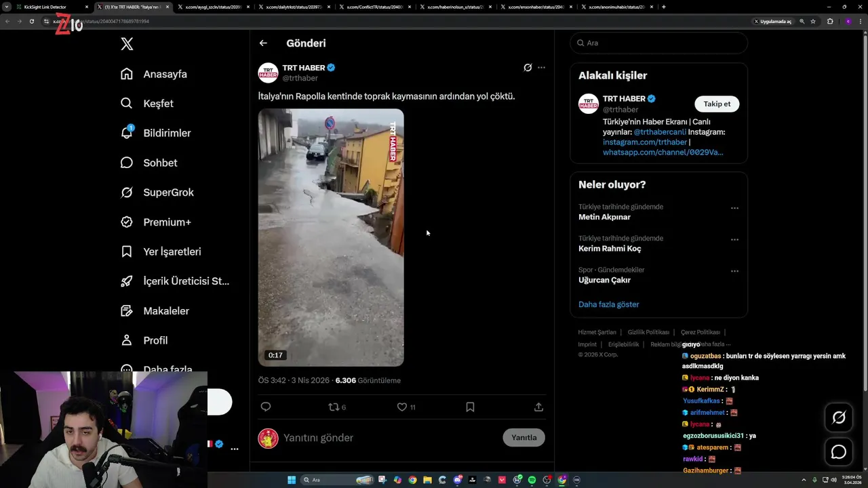Open Makaleler from sidebar
This screenshot has height=488, width=868.
155,311
